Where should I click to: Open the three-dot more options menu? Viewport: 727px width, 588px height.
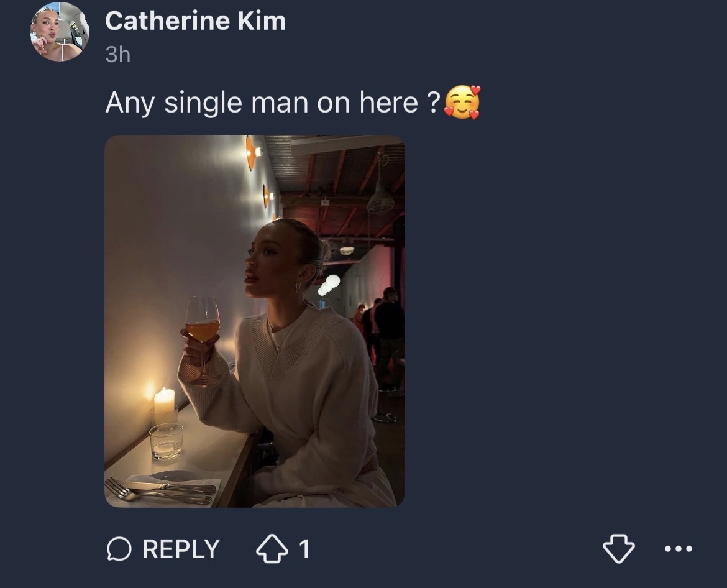678,549
